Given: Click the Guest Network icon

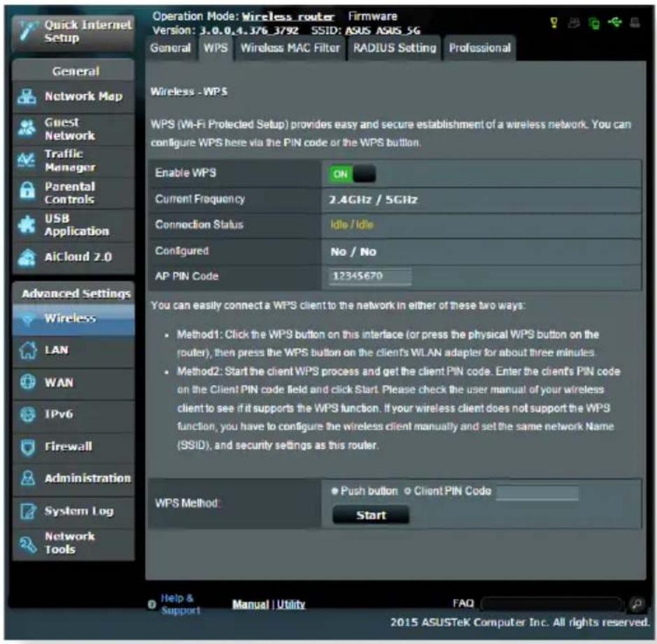Looking at the screenshot, I should coord(27,128).
